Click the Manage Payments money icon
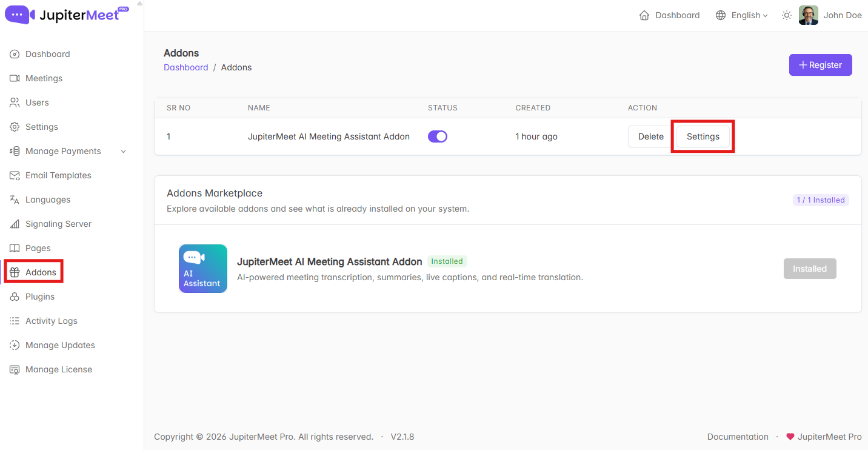868x450 pixels. [15, 151]
